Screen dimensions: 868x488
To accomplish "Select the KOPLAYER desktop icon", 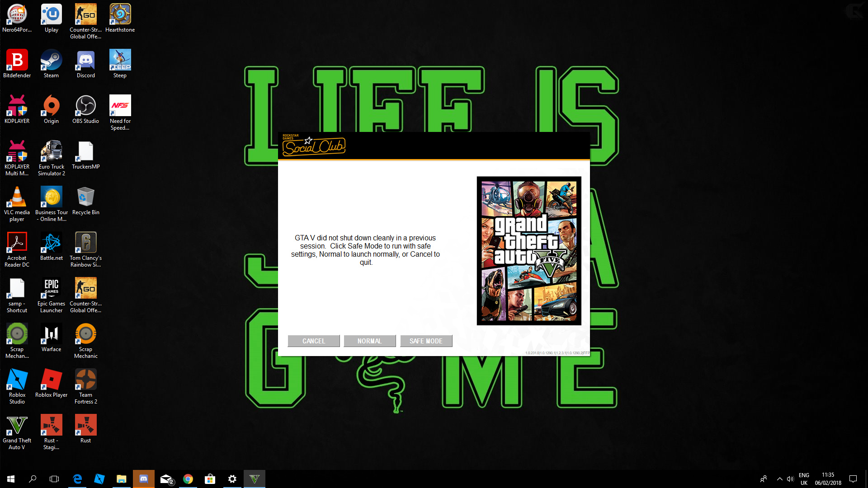I will click(17, 110).
